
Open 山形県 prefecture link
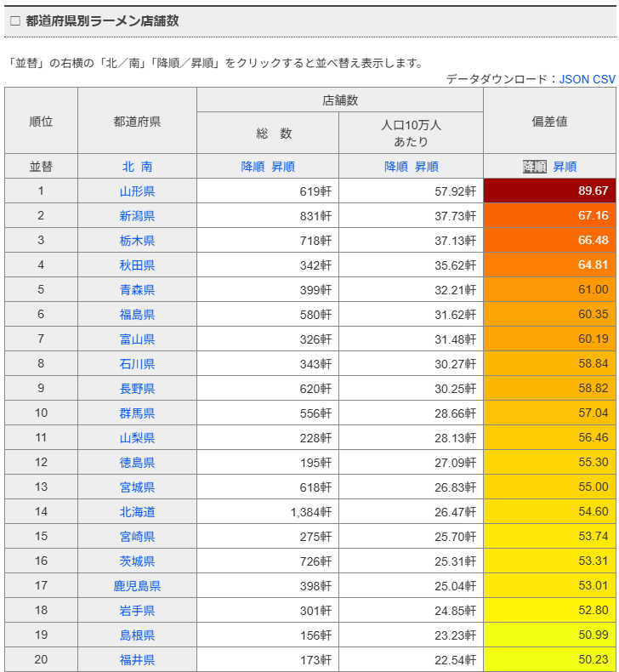pos(137,191)
